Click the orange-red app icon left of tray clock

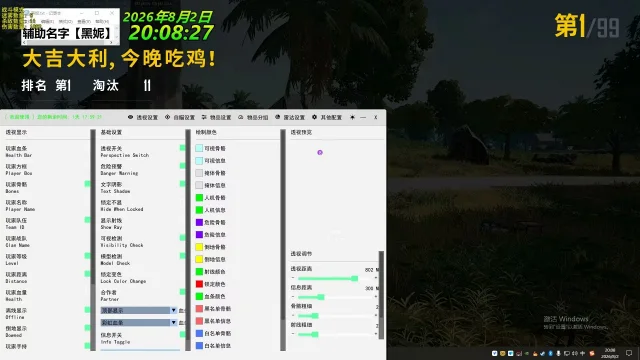[x=592, y=353]
